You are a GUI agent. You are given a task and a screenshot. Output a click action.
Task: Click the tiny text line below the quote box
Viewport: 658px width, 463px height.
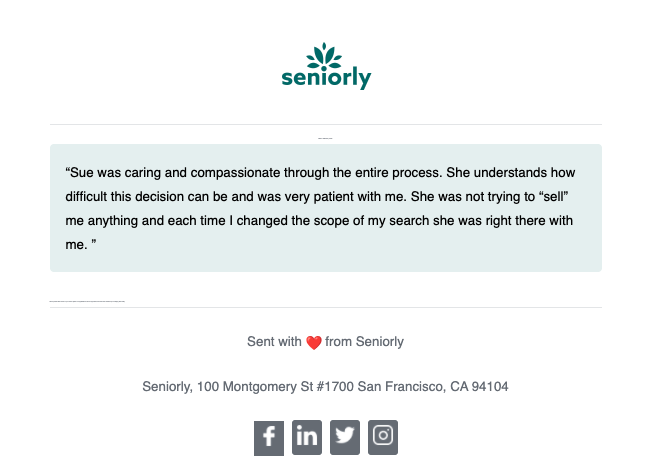[x=87, y=301]
